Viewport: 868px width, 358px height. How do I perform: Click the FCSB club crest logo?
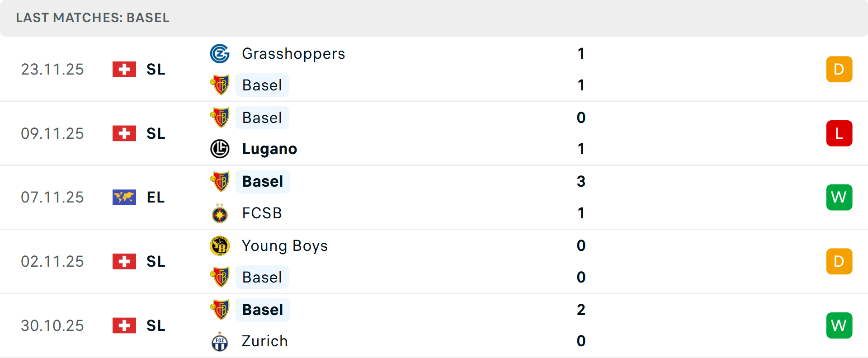pos(220,213)
